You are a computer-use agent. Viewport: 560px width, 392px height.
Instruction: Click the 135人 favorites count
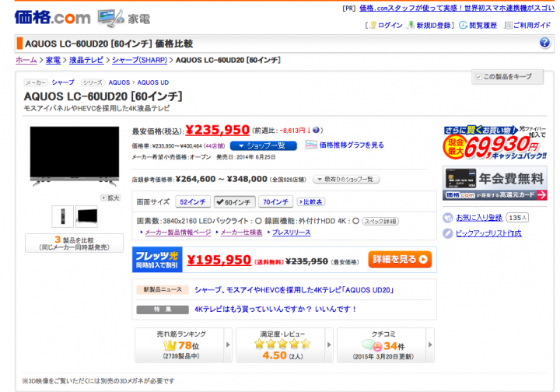pos(518,218)
